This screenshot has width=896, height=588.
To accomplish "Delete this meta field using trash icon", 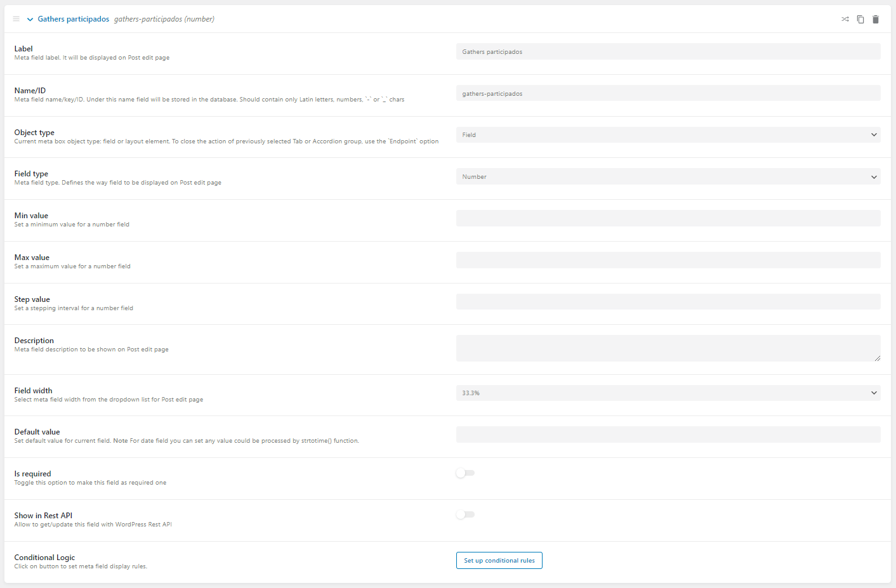I will (x=876, y=19).
